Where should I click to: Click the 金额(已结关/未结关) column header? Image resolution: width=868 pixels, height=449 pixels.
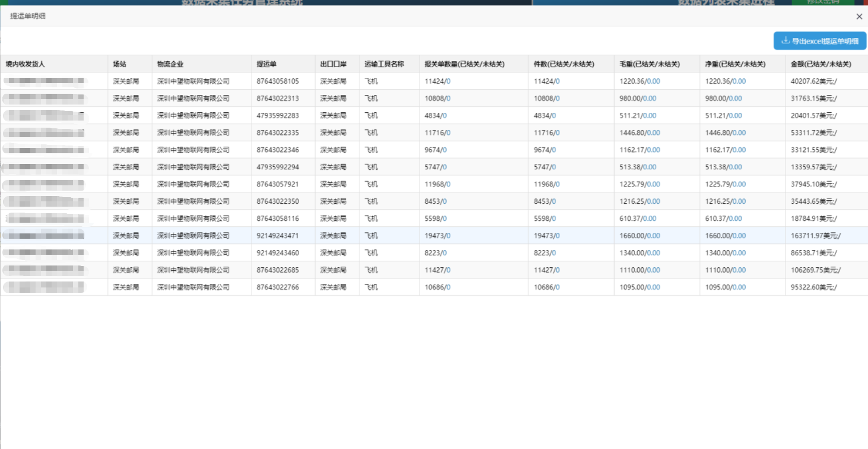click(x=821, y=64)
